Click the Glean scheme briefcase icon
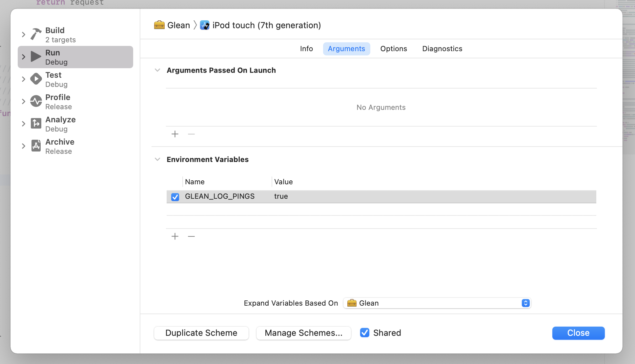Image resolution: width=635 pixels, height=364 pixels. tap(159, 25)
